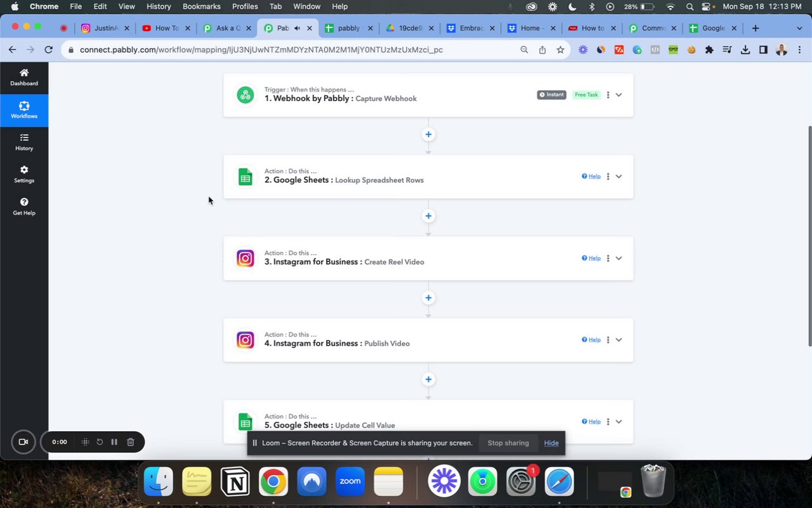The width and height of the screenshot is (812, 508).
Task: Switch to How To YouTube tab
Action: tap(166, 28)
